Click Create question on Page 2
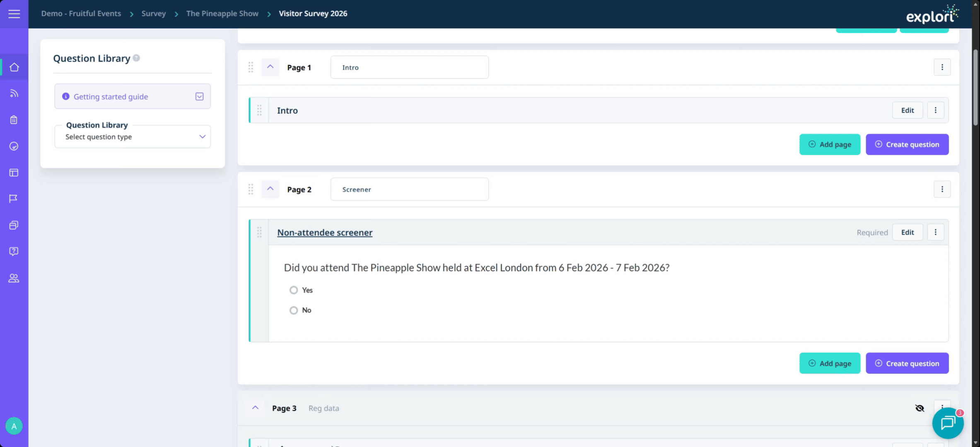The height and width of the screenshot is (447, 980). [x=907, y=363]
